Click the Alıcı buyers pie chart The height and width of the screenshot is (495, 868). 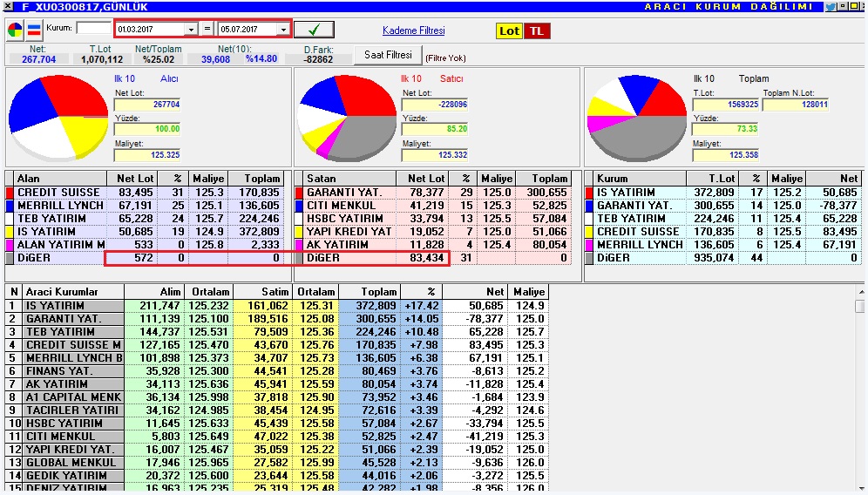[x=58, y=118]
